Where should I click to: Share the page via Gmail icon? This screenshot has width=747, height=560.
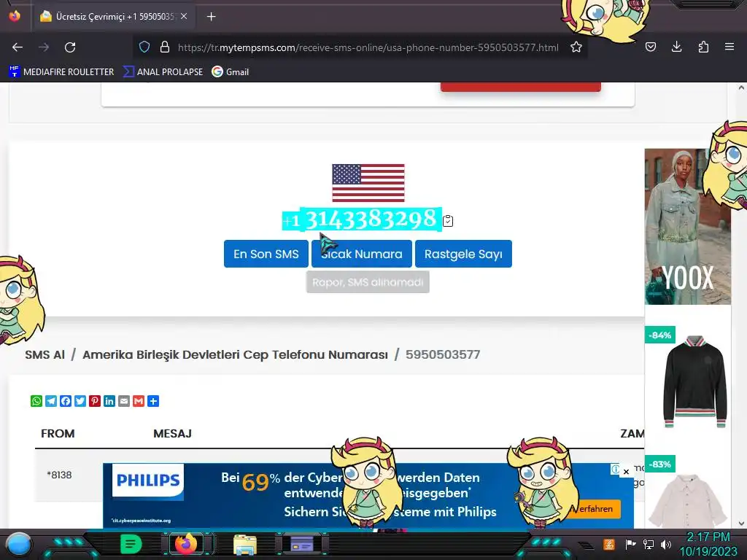click(x=139, y=401)
